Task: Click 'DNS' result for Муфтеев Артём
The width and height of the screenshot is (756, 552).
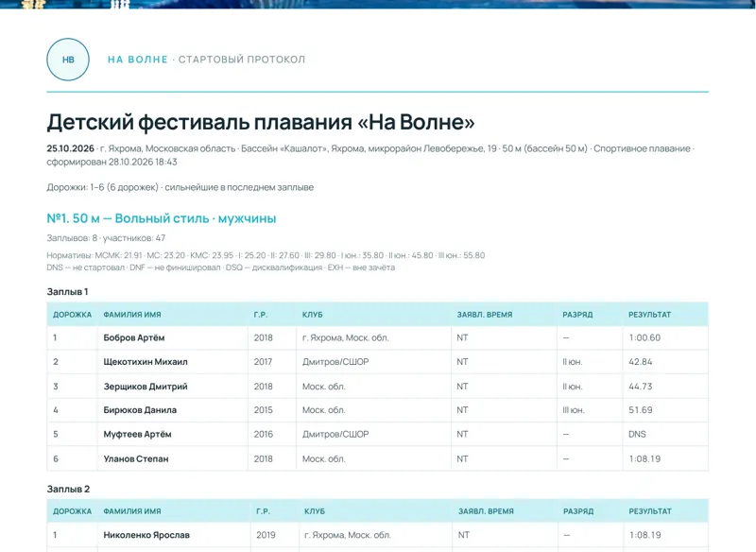Action: (637, 434)
